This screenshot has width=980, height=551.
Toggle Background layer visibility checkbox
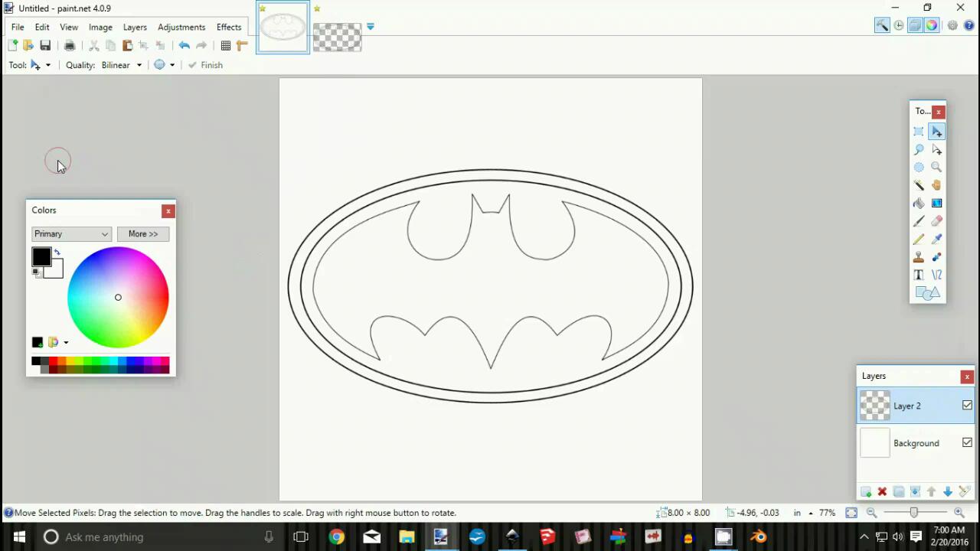(x=967, y=442)
